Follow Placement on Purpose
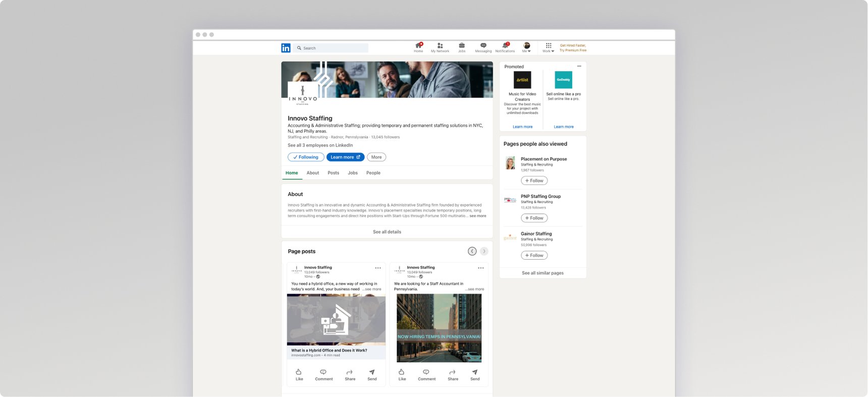Screen dimensions: 868x397 click(534, 181)
